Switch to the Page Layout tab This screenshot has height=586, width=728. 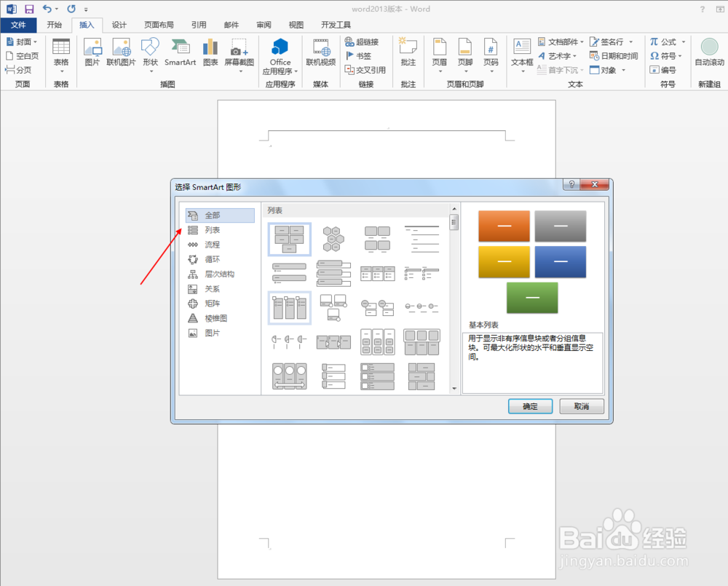(x=159, y=25)
